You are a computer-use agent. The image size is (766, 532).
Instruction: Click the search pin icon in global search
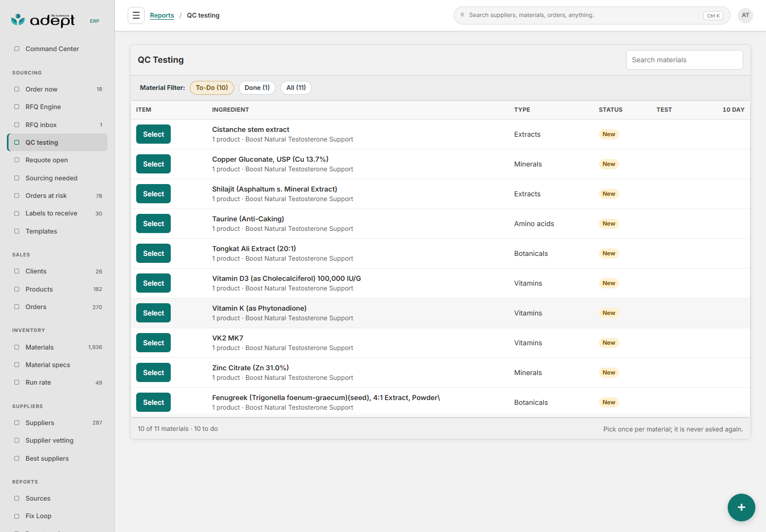462,15
